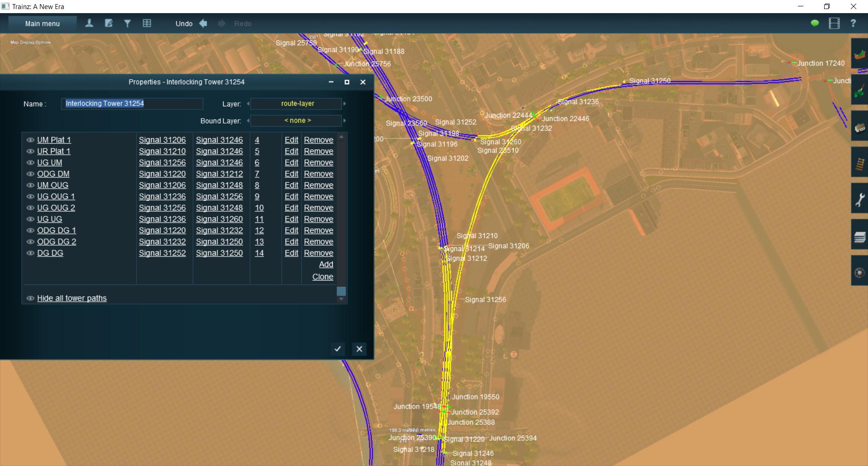Click Hide all tower paths link

[x=72, y=298]
